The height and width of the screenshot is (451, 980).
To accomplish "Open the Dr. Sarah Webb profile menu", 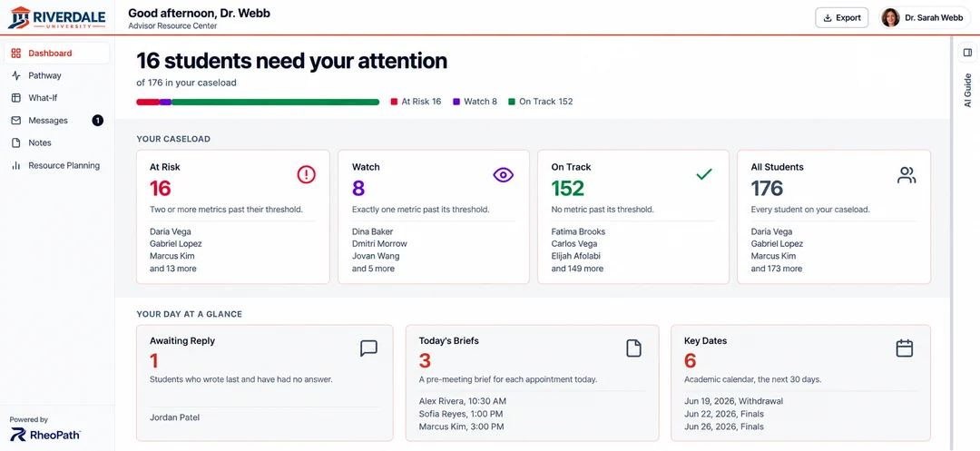I will 925,17.
